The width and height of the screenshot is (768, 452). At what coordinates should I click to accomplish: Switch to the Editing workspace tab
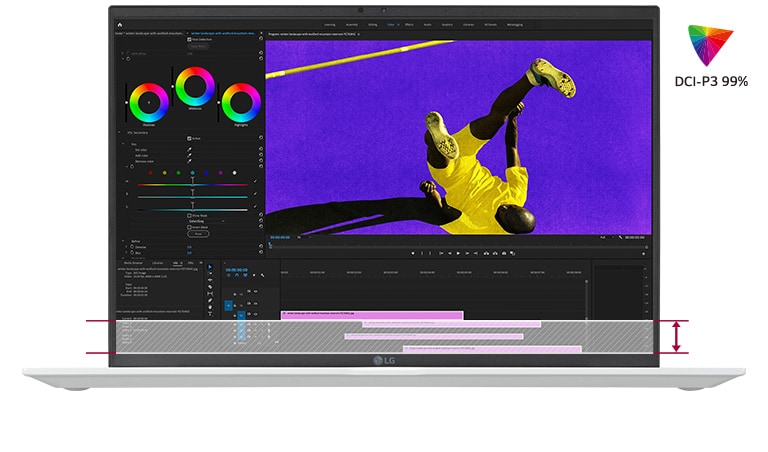[x=372, y=22]
